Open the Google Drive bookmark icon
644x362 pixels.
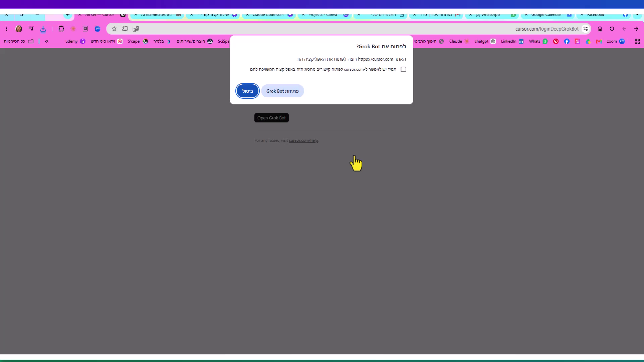pyautogui.click(x=588, y=41)
